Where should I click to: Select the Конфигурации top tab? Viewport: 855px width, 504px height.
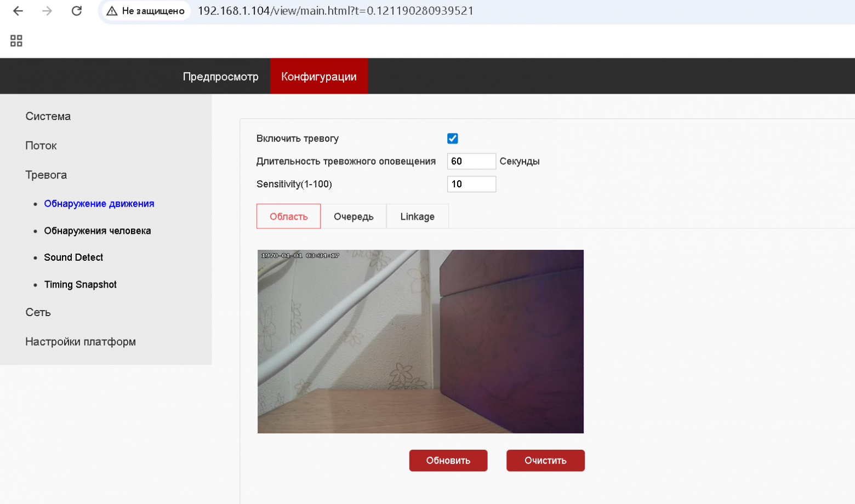[319, 77]
